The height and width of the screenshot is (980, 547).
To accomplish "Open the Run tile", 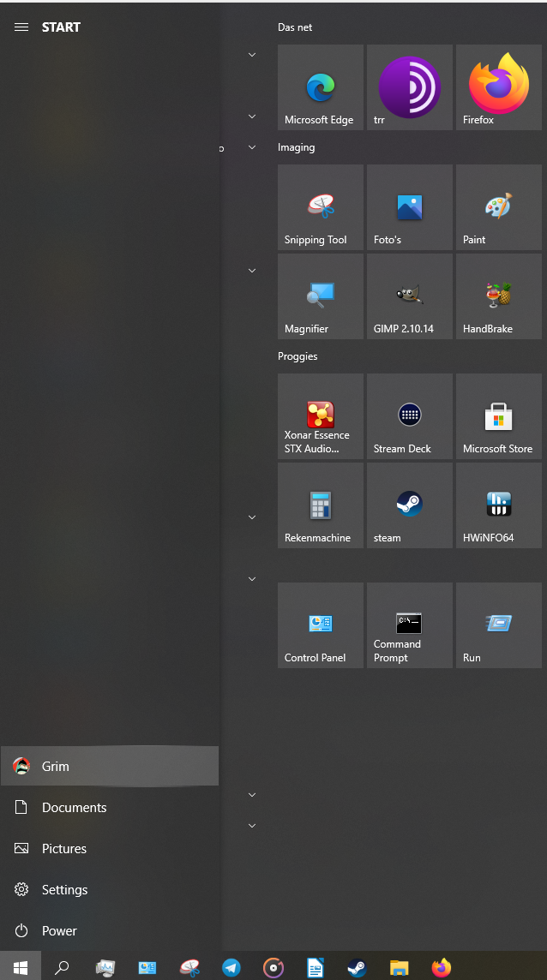I will pos(499,625).
